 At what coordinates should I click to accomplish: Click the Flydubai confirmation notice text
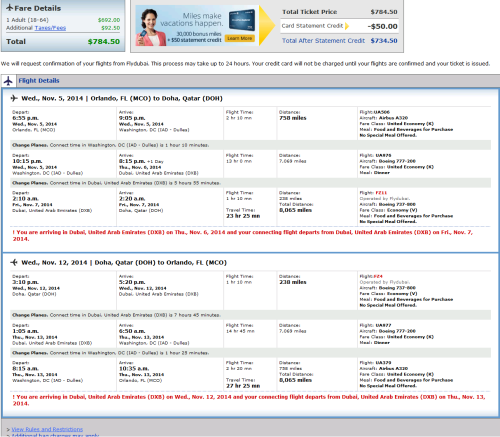pyautogui.click(x=246, y=63)
